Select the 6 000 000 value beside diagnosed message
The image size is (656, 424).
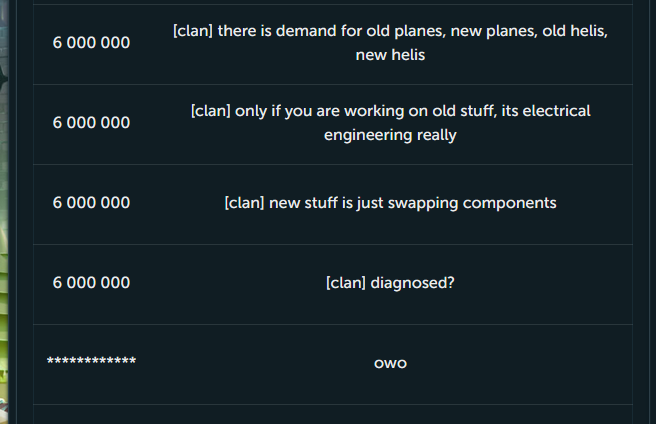[91, 283]
